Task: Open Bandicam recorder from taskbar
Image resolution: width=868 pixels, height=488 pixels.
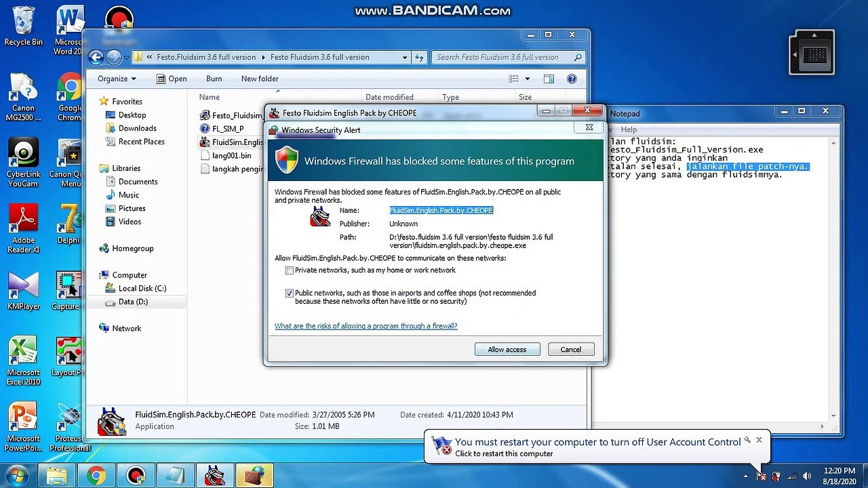Action: pyautogui.click(x=136, y=476)
